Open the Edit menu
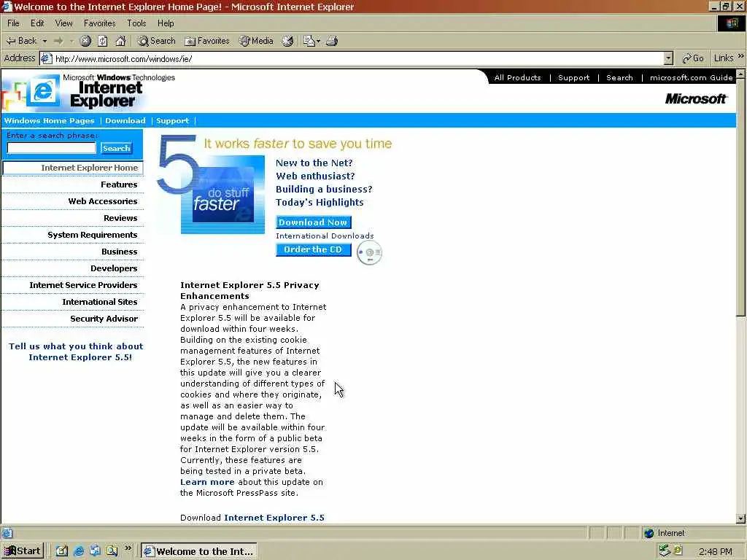The width and height of the screenshot is (747, 560). pyautogui.click(x=37, y=23)
